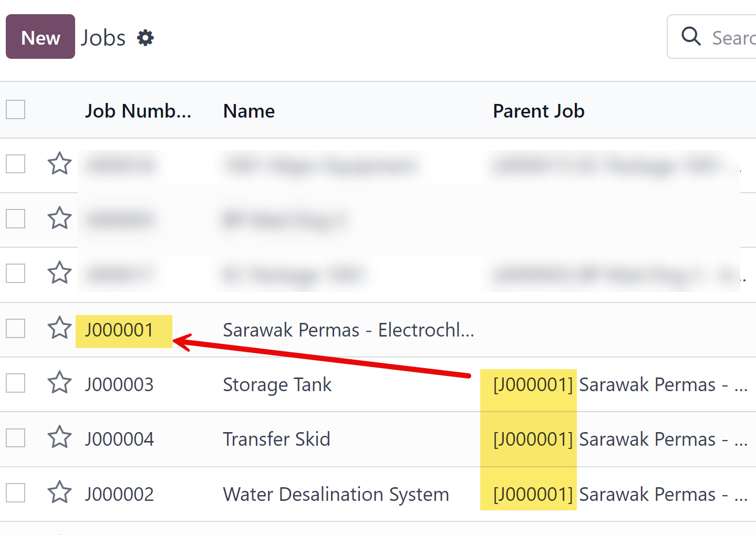Star the first blurred job row
Screen dimensions: 756x535
59,163
